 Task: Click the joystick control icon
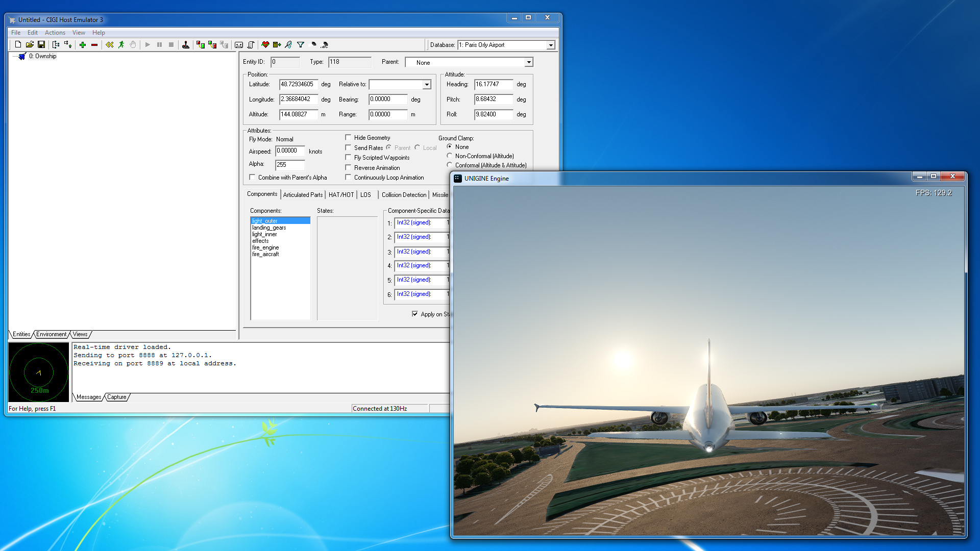[186, 45]
